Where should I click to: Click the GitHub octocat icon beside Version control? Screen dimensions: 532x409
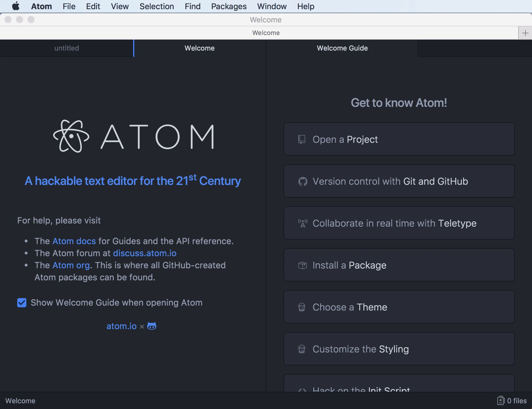pos(302,182)
